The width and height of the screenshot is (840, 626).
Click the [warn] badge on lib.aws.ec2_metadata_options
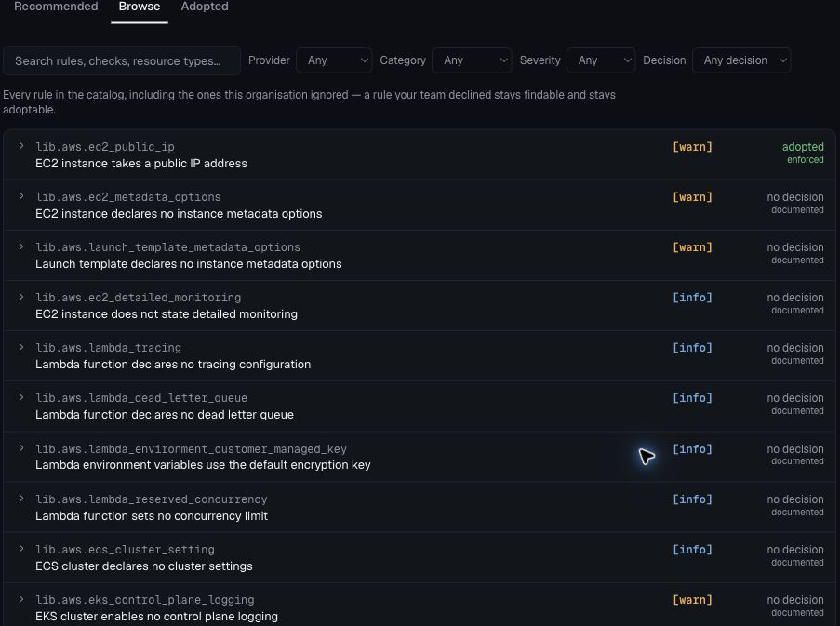click(692, 197)
